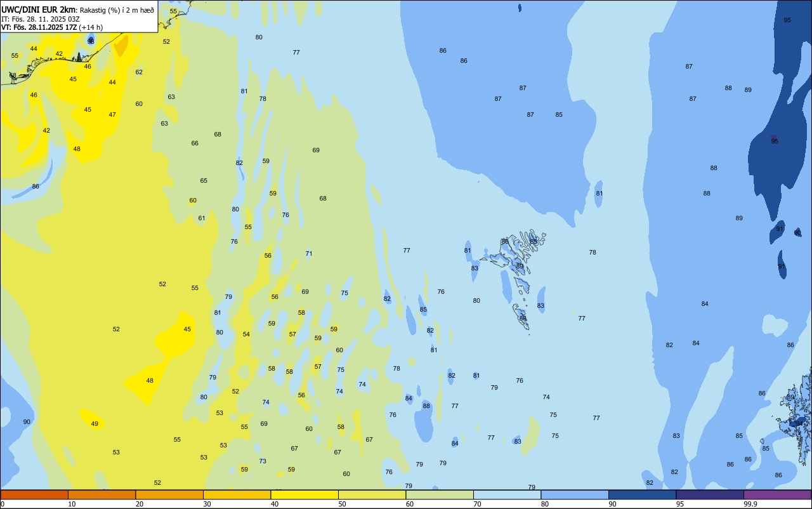Click the humidity reading '71'
The height and width of the screenshot is (509, 812).
click(x=309, y=254)
